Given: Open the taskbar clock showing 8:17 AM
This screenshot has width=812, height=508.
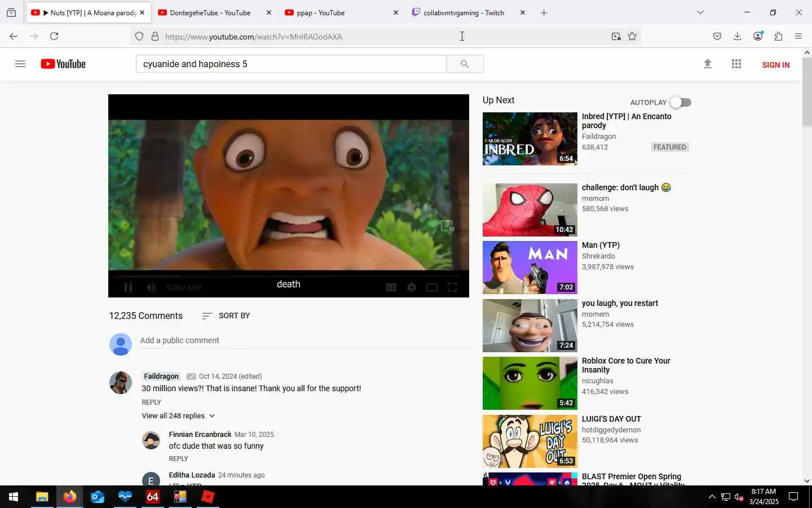Looking at the screenshot, I should (764, 497).
